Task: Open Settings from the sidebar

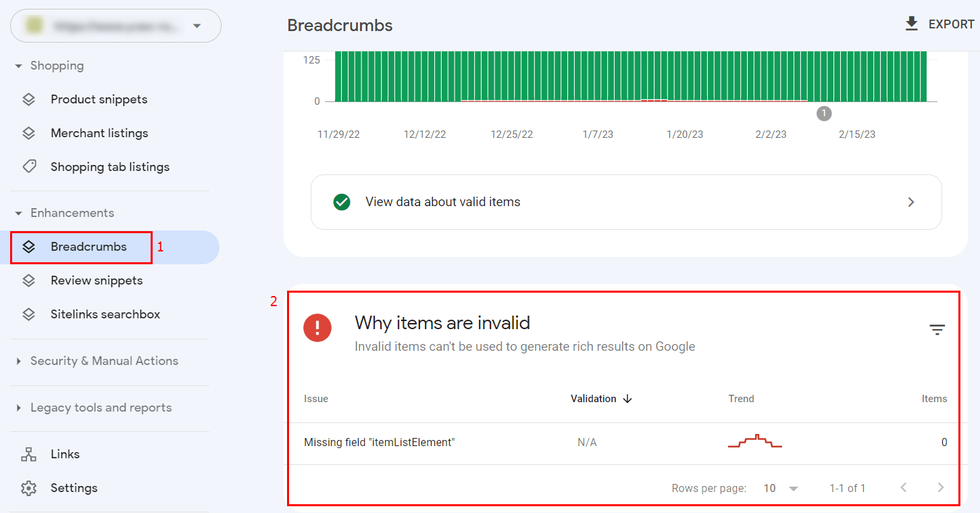Action: coord(74,487)
